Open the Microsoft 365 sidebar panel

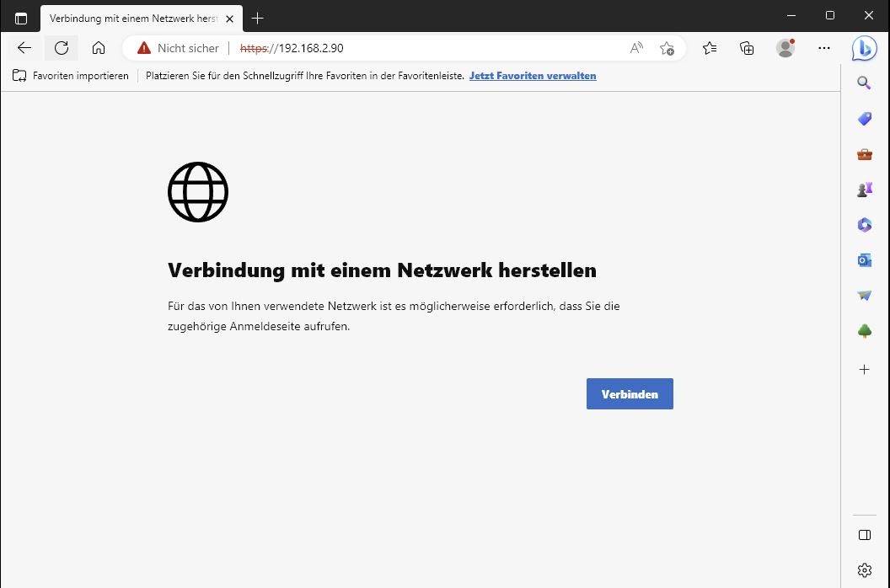864,225
